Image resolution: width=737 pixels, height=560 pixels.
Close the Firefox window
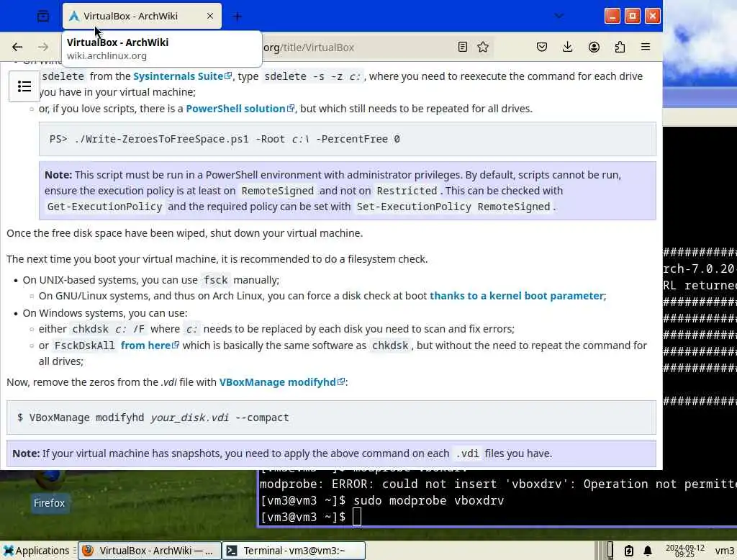click(652, 17)
